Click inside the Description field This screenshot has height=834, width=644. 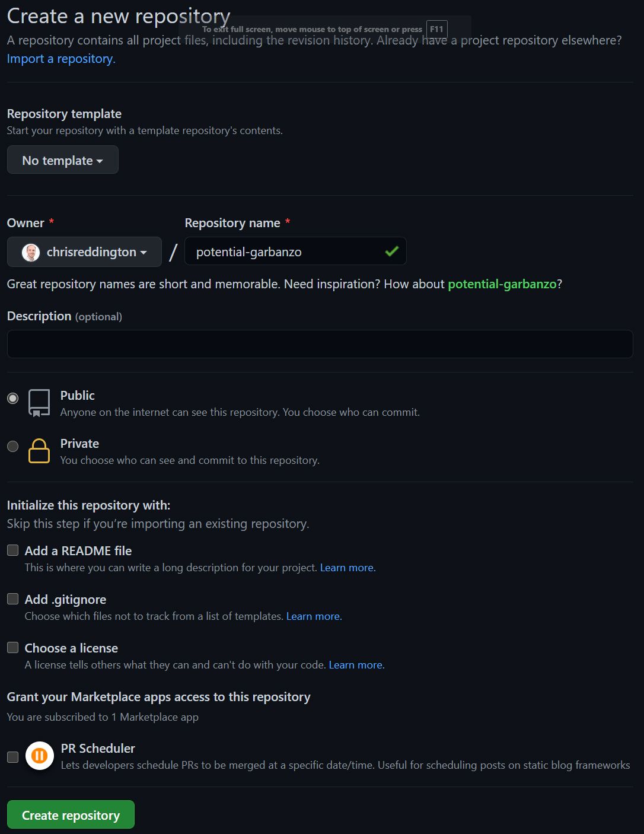[320, 343]
